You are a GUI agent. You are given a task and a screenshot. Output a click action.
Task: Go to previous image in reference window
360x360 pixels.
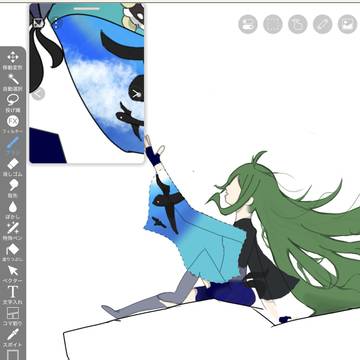38,94
